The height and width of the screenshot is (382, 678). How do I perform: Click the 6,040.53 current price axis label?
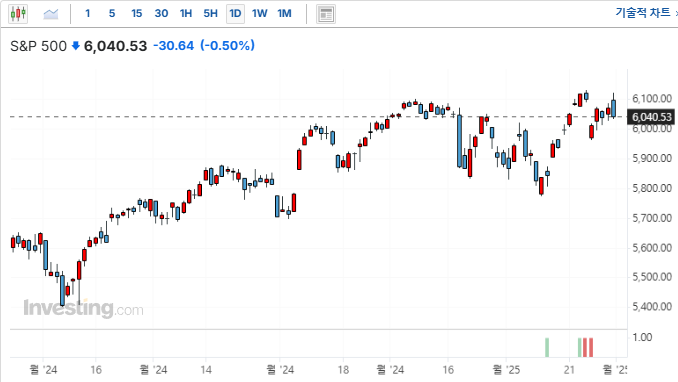[x=652, y=117]
